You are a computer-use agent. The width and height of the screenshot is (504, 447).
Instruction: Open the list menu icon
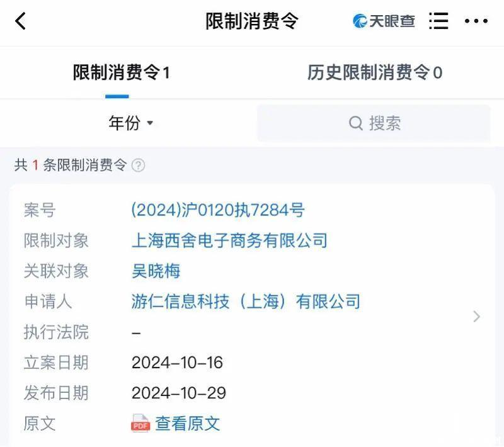coord(438,21)
